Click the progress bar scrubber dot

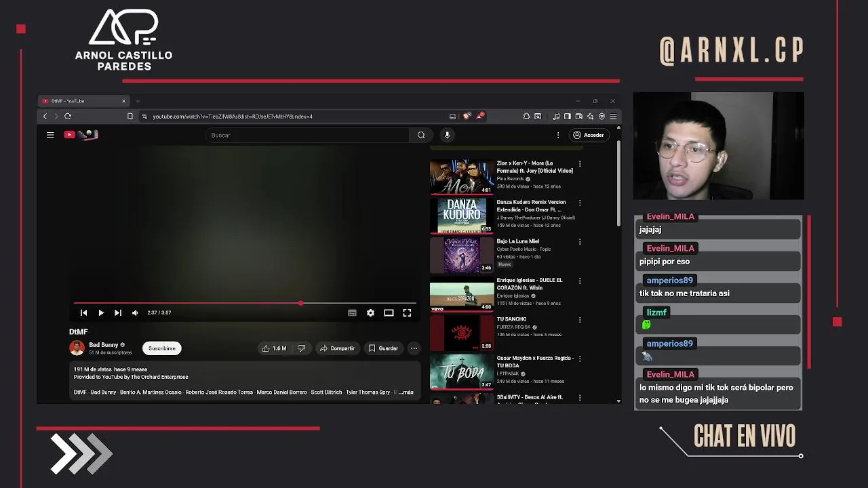click(x=301, y=303)
